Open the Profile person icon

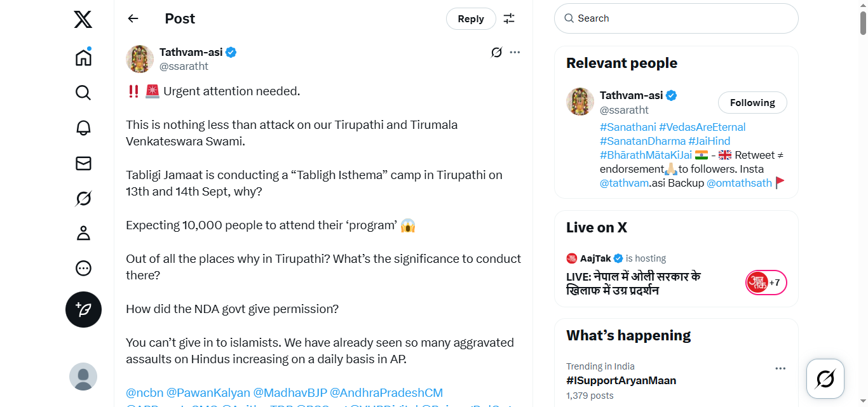tap(83, 233)
